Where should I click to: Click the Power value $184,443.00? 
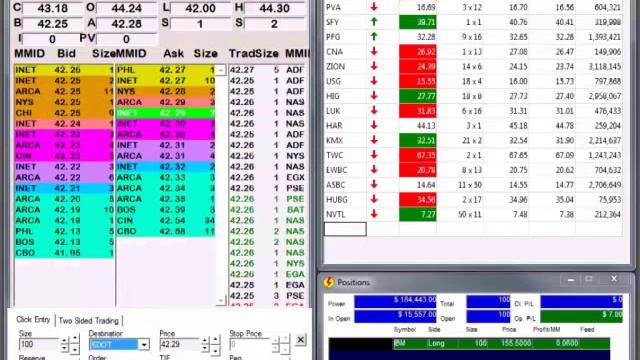click(x=395, y=301)
